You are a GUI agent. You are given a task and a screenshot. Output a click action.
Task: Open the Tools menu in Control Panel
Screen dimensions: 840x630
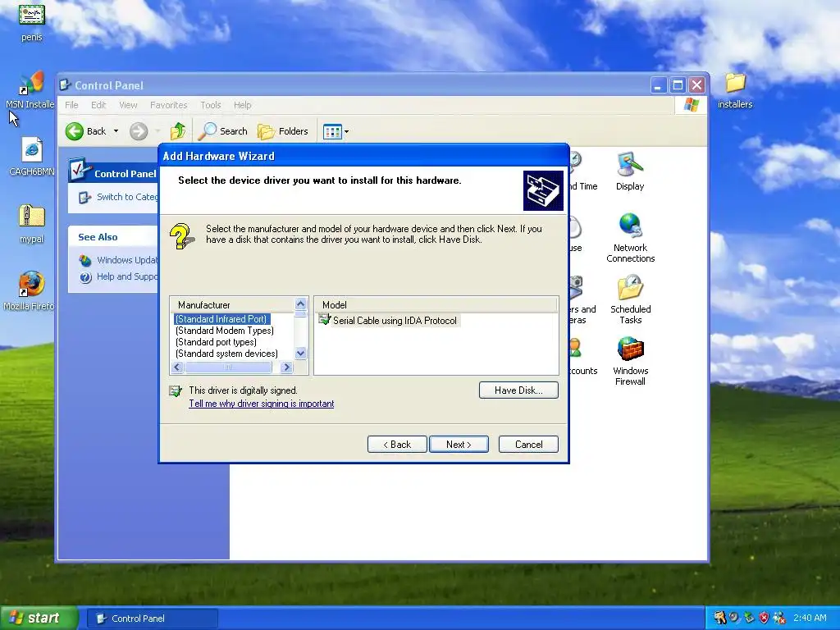211,105
